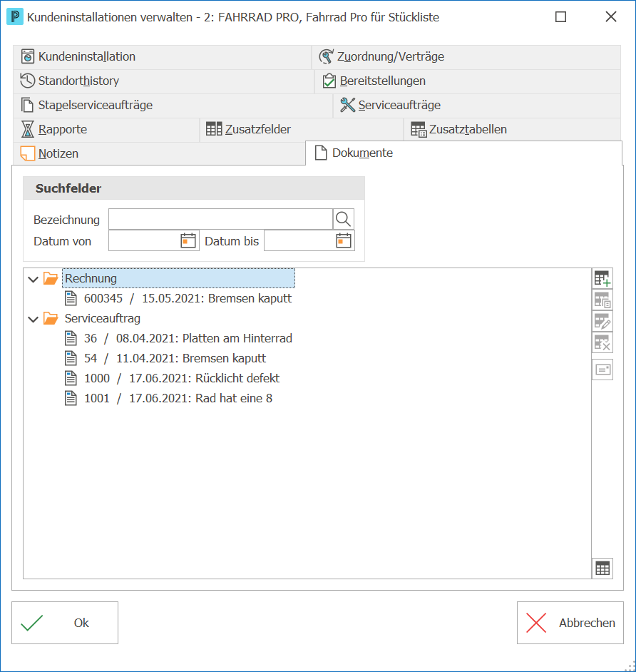Open the Stapelserviceaufträge tab

pos(173,106)
